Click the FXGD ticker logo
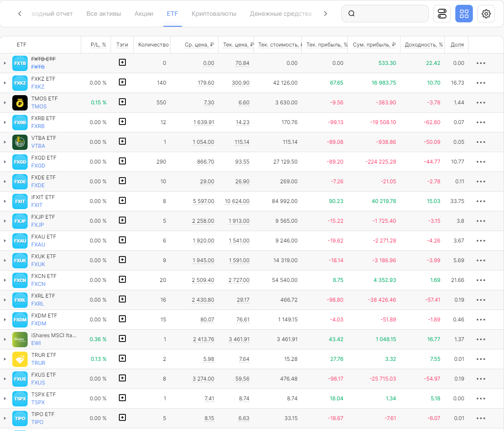This screenshot has width=504, height=431. 20,162
